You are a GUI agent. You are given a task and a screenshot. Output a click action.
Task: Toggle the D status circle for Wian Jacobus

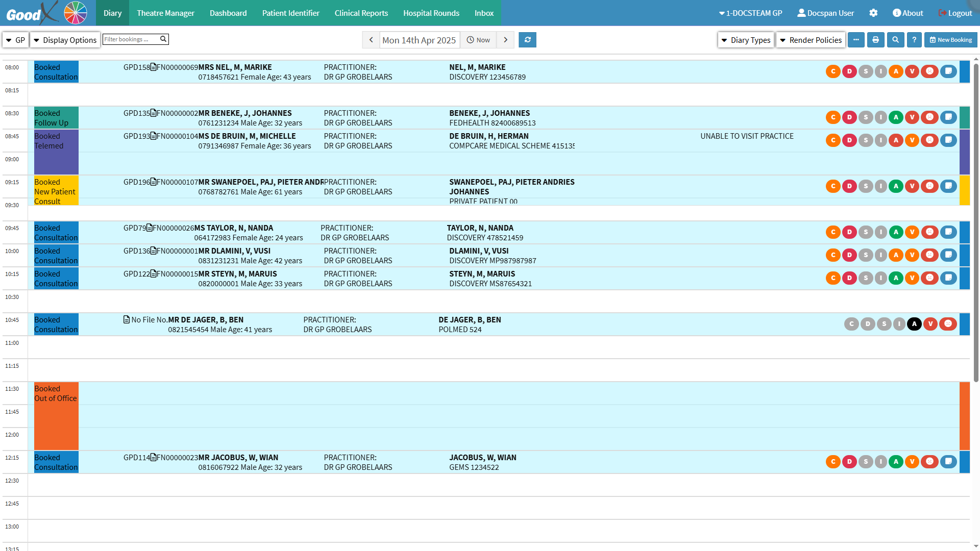pos(849,462)
